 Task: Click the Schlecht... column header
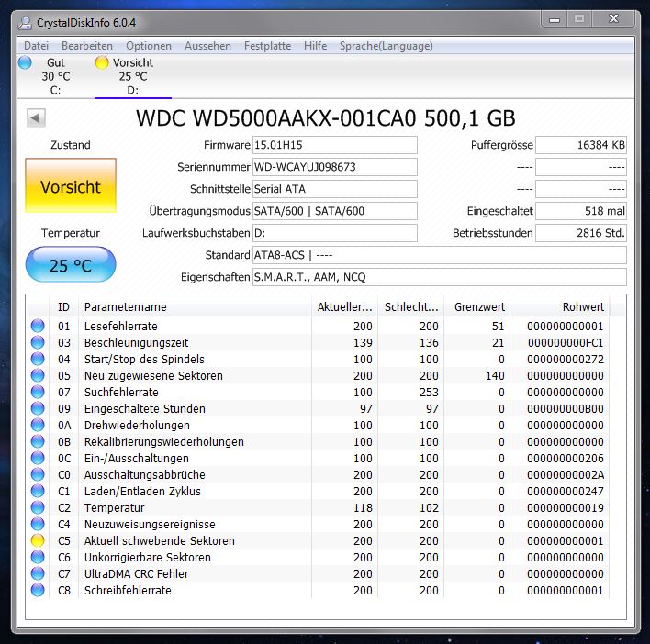tap(410, 307)
